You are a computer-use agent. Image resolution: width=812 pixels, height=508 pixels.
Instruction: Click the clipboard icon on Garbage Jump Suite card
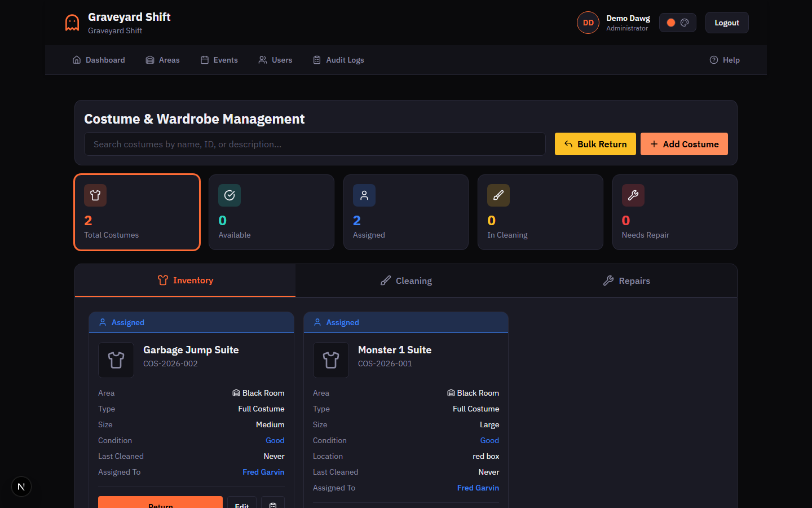pyautogui.click(x=273, y=503)
